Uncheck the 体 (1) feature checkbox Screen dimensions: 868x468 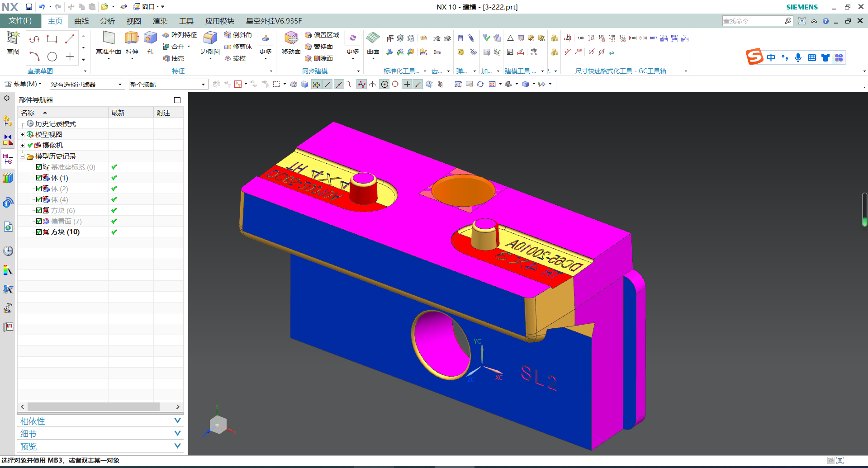(x=39, y=178)
